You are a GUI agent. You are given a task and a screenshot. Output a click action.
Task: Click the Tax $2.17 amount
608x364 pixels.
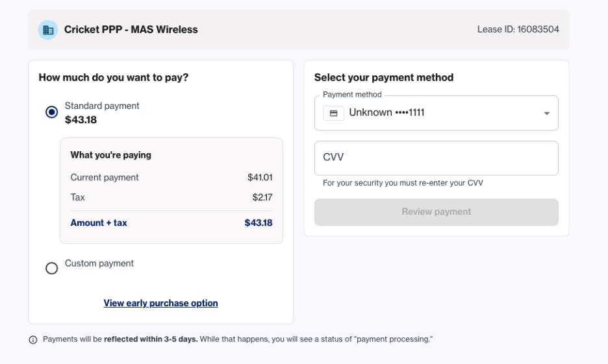click(262, 197)
